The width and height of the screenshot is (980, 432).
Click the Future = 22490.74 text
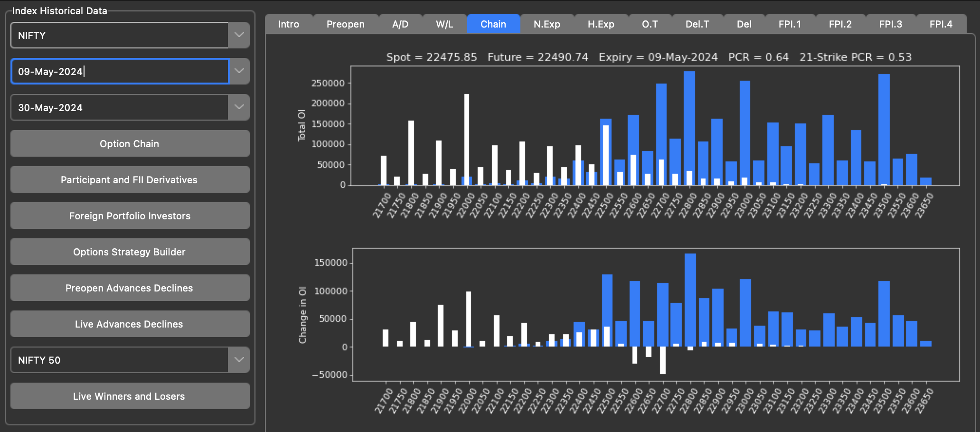(538, 57)
